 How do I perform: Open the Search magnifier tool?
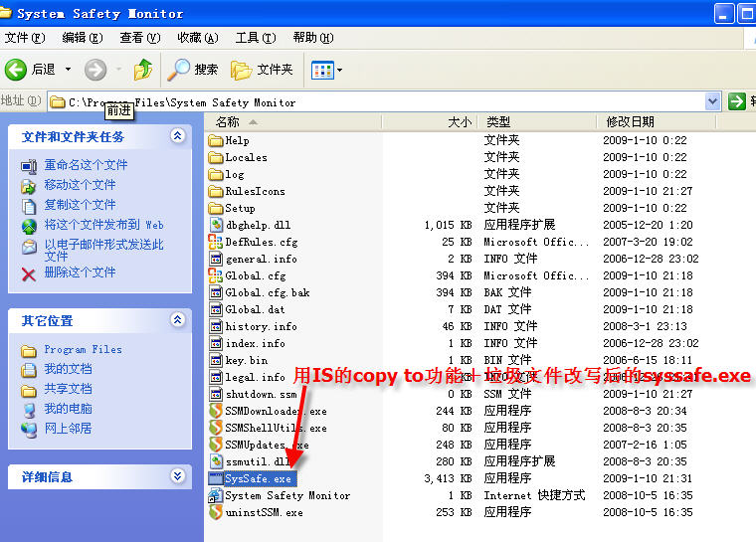(179, 70)
